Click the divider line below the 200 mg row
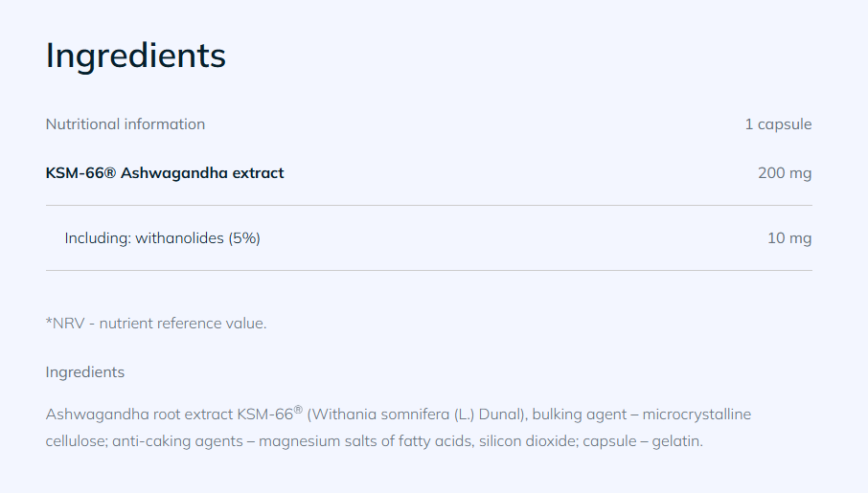The width and height of the screenshot is (868, 493). tap(429, 205)
